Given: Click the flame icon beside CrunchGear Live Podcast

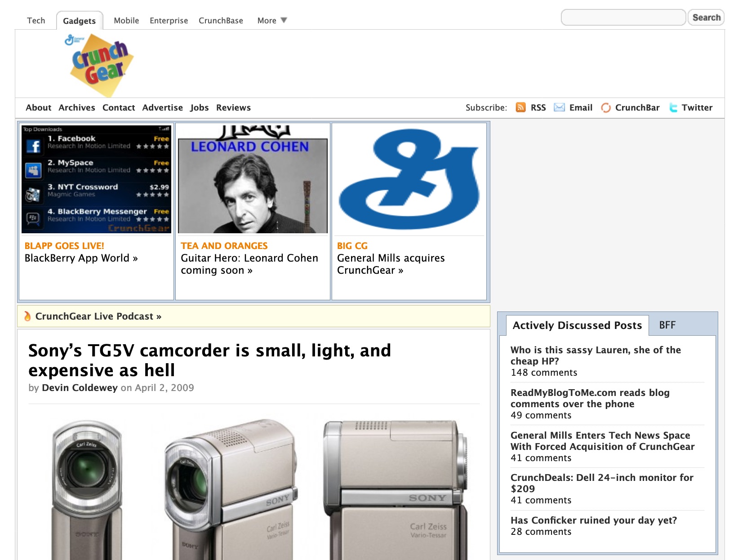Looking at the screenshot, I should click(28, 316).
